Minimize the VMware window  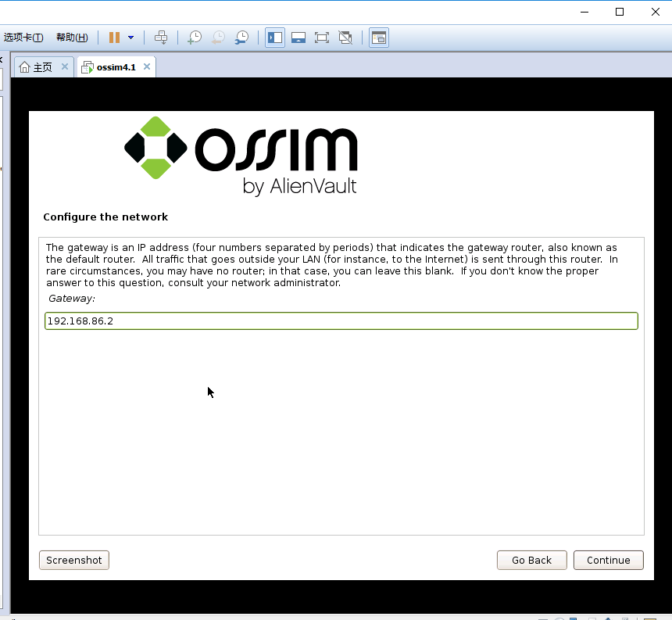click(584, 12)
